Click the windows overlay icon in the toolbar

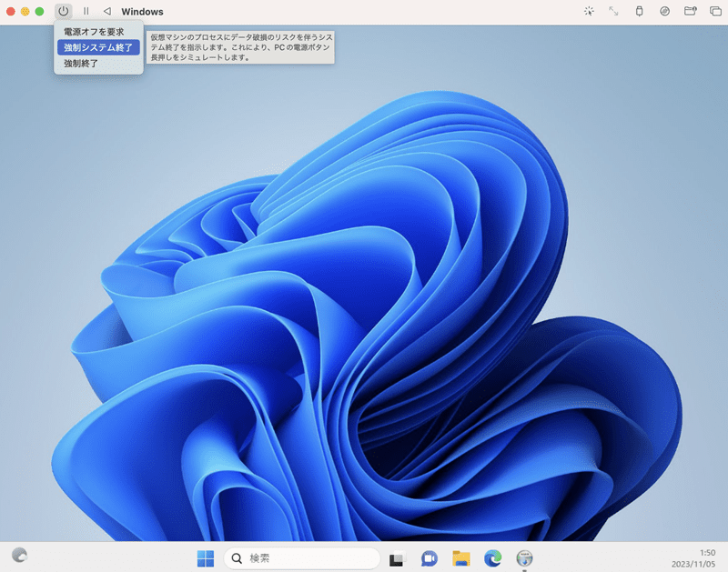pyautogui.click(x=715, y=11)
